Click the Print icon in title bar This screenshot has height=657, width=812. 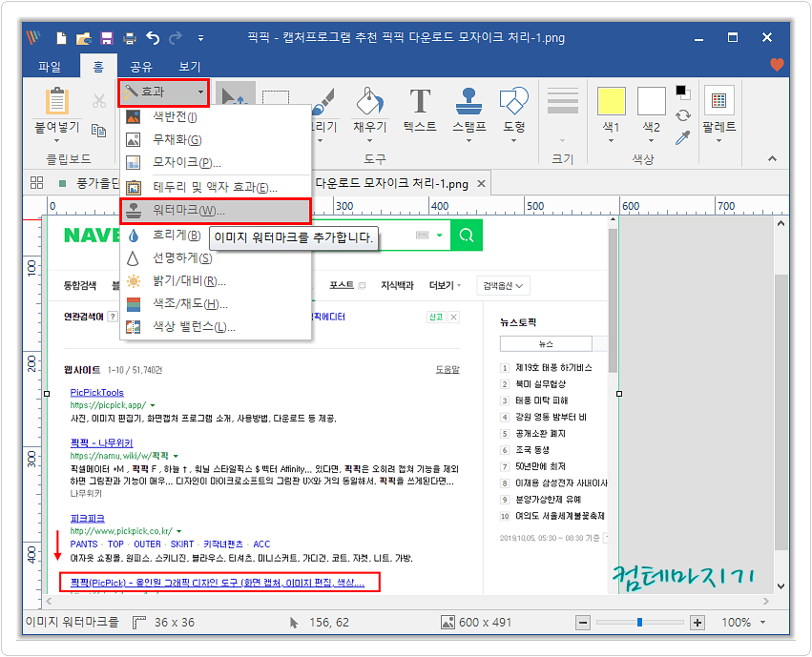point(130,38)
